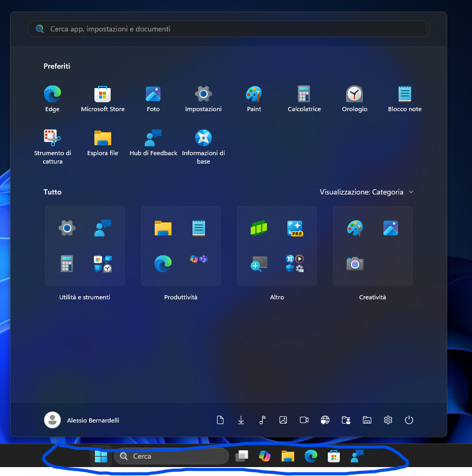The image size is (472, 476).
Task: Open the Alessio Bernardelli account menu
Action: click(82, 420)
